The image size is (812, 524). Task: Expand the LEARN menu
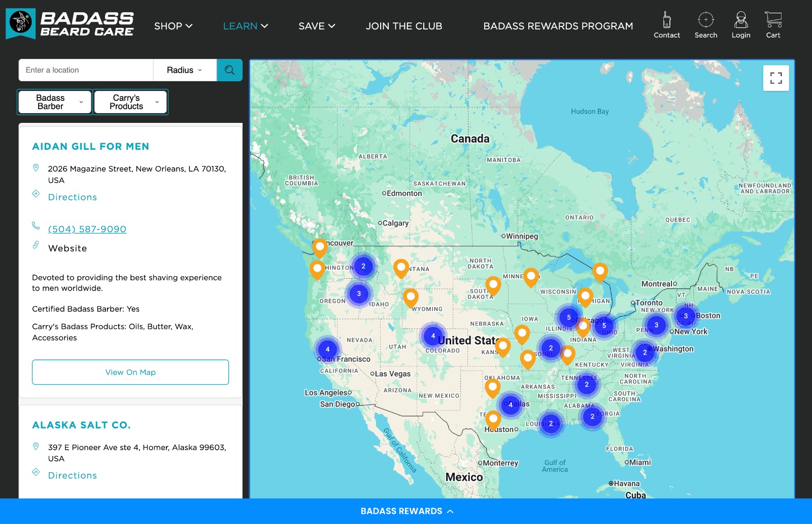coord(246,26)
